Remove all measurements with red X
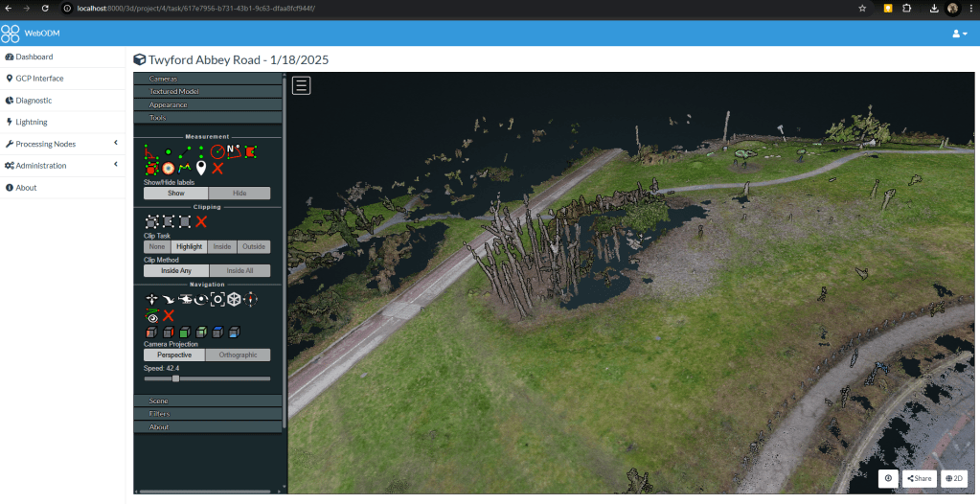980x504 pixels. [218, 168]
